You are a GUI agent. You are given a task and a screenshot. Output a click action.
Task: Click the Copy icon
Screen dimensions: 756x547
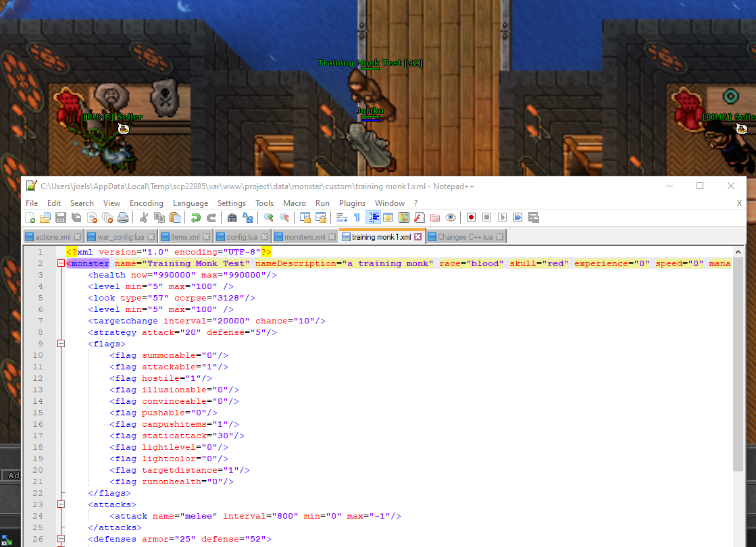click(x=159, y=218)
